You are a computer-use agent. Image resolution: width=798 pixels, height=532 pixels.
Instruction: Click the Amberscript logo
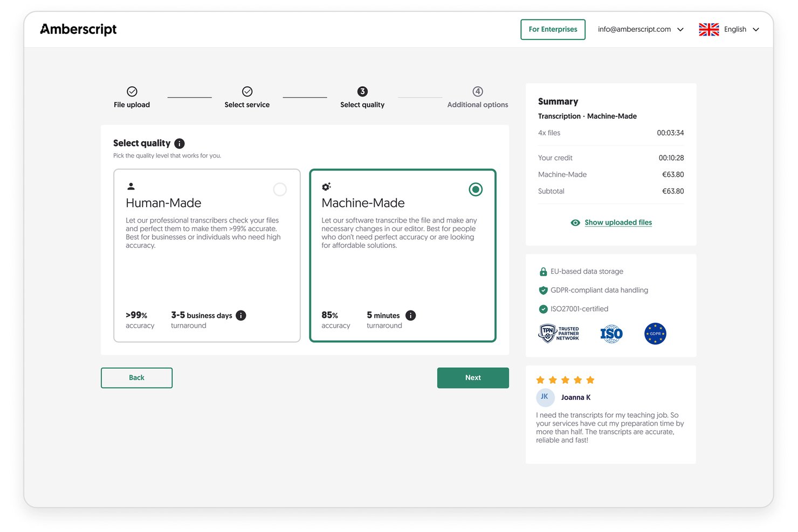78,29
